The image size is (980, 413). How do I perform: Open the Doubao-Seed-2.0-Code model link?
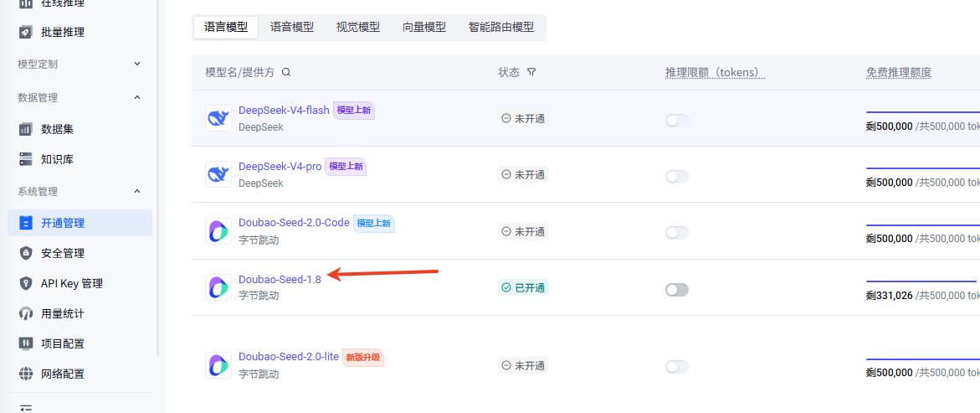294,223
